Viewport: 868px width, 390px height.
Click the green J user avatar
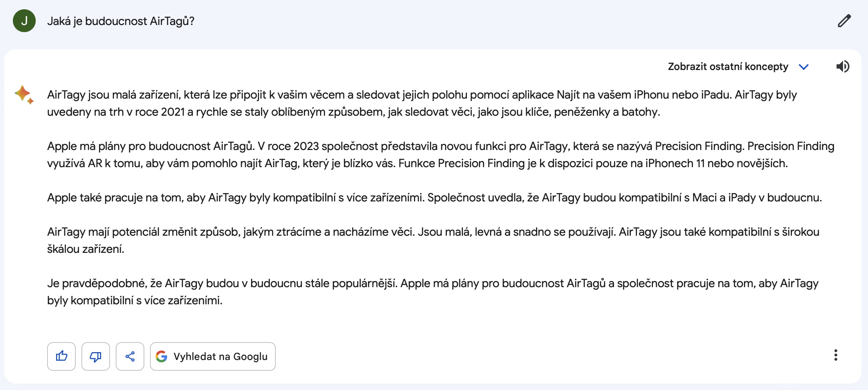pos(24,21)
